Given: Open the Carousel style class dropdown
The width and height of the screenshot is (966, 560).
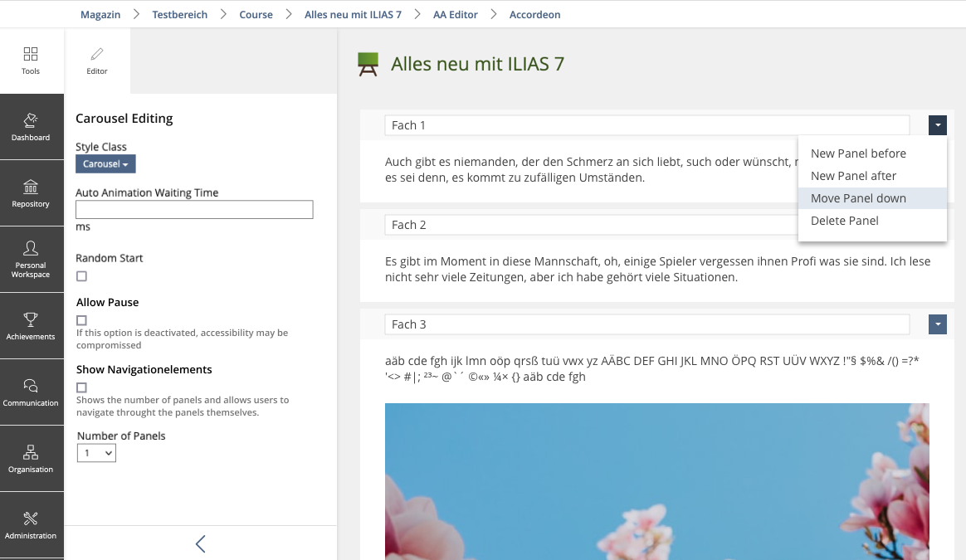Looking at the screenshot, I should pos(105,164).
